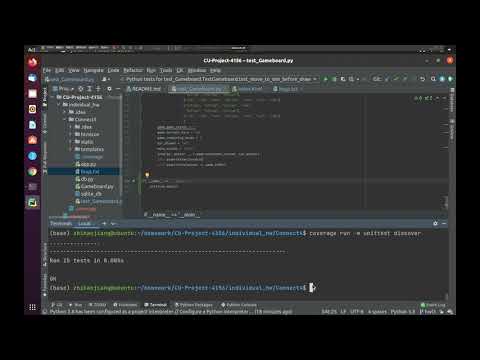Switch to the README.md editor tab
The image size is (480, 360).
click(x=144, y=89)
